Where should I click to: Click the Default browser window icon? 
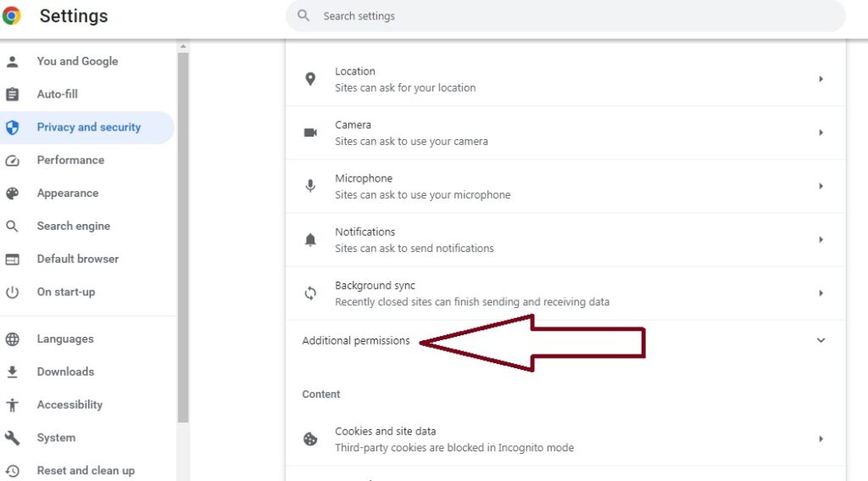(x=12, y=260)
